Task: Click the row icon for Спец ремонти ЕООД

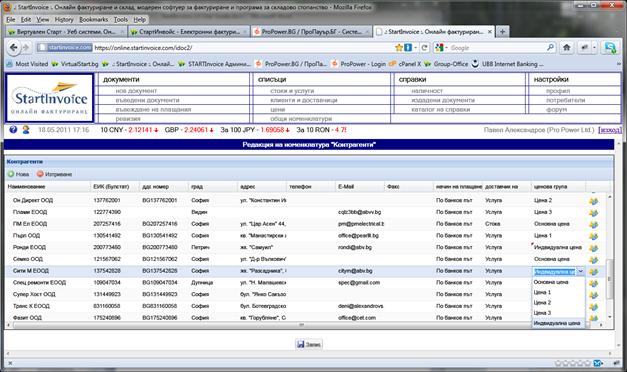Action: pyautogui.click(x=593, y=284)
